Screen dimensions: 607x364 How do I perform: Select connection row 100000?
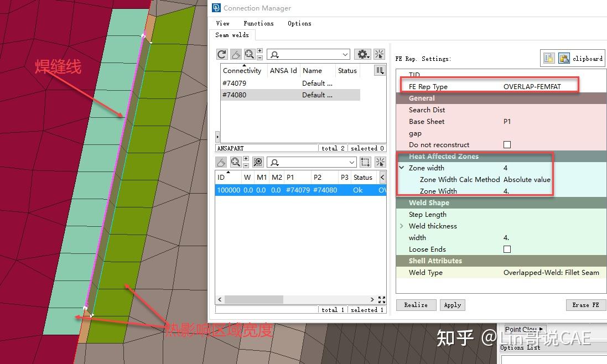click(x=301, y=190)
